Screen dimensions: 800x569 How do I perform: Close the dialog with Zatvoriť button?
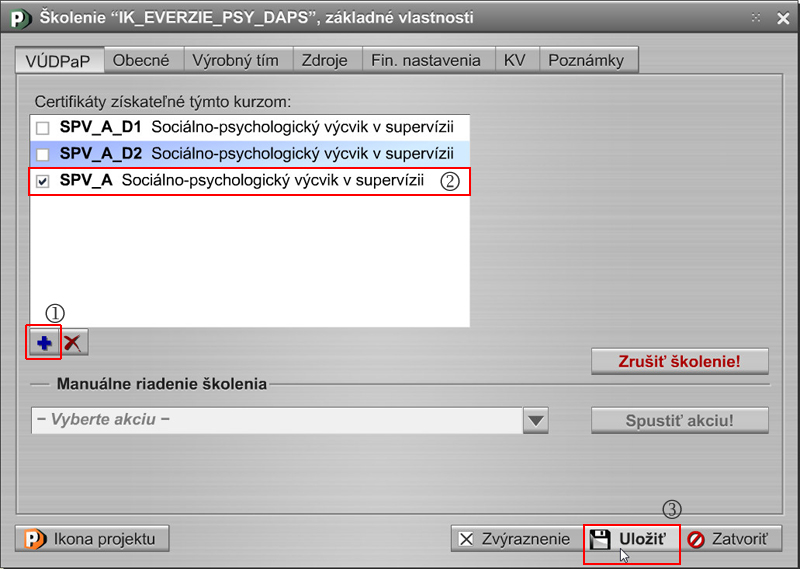pyautogui.click(x=731, y=539)
